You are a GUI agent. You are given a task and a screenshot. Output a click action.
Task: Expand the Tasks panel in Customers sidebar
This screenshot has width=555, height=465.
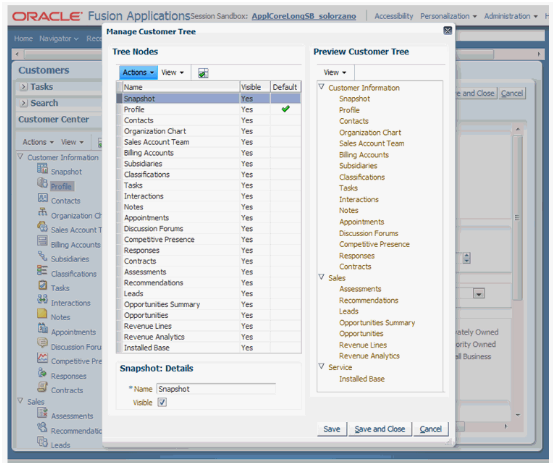(23, 87)
